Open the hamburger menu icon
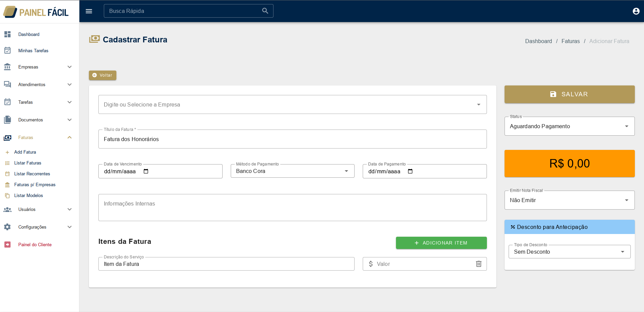644x312 pixels. pyautogui.click(x=89, y=11)
